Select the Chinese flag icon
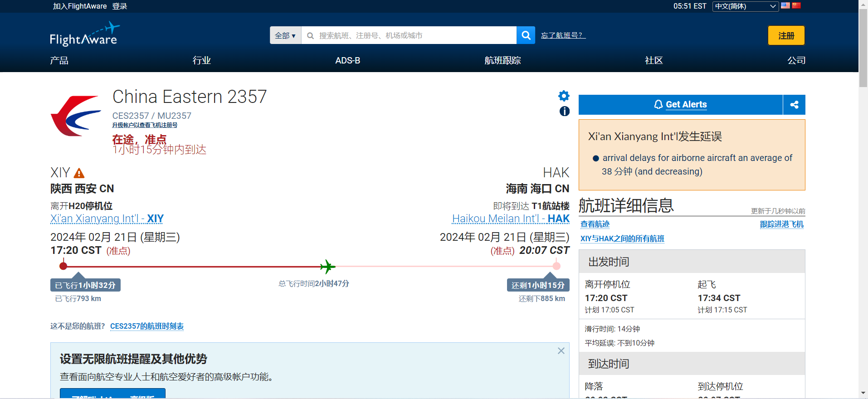The image size is (868, 399). [x=796, y=6]
